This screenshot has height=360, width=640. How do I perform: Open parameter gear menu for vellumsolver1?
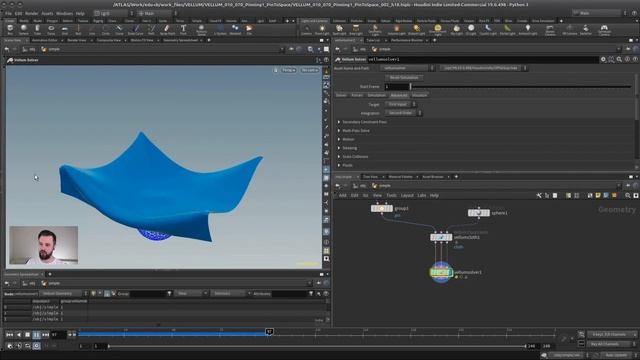pyautogui.click(x=603, y=60)
